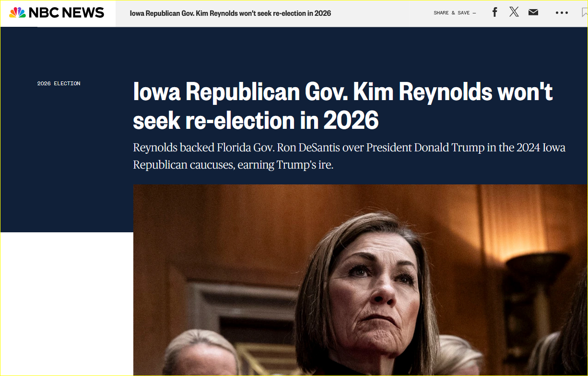Open the lead photo of Gov. Reynolds
This screenshot has width=588, height=376.
coord(360,280)
